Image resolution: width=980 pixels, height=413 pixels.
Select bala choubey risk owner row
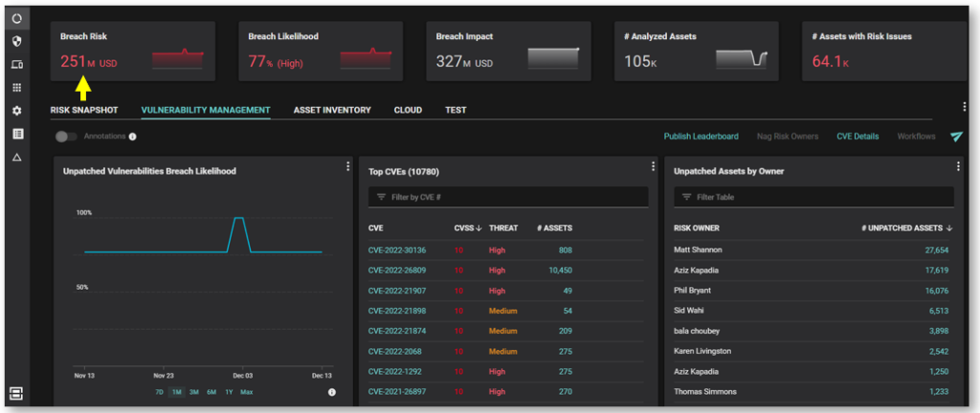tap(813, 332)
